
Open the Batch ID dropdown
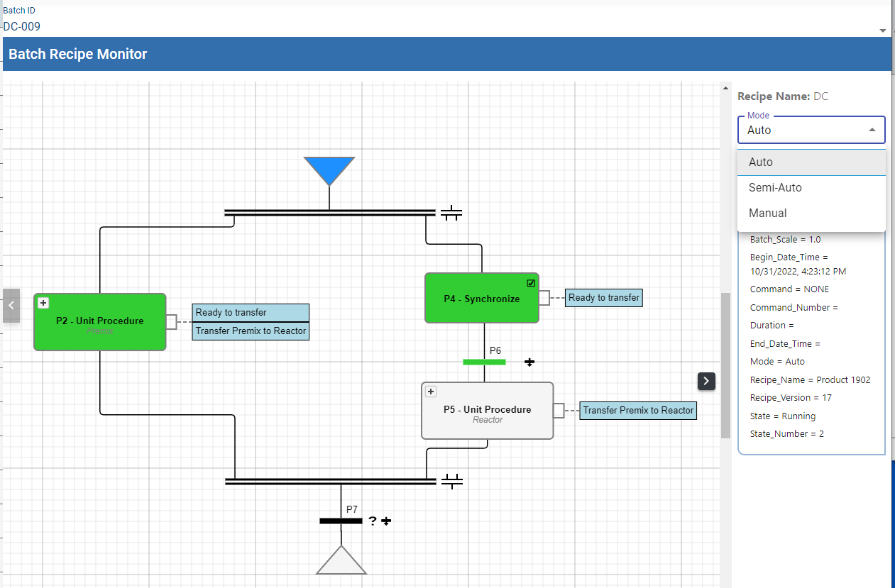coord(883,30)
